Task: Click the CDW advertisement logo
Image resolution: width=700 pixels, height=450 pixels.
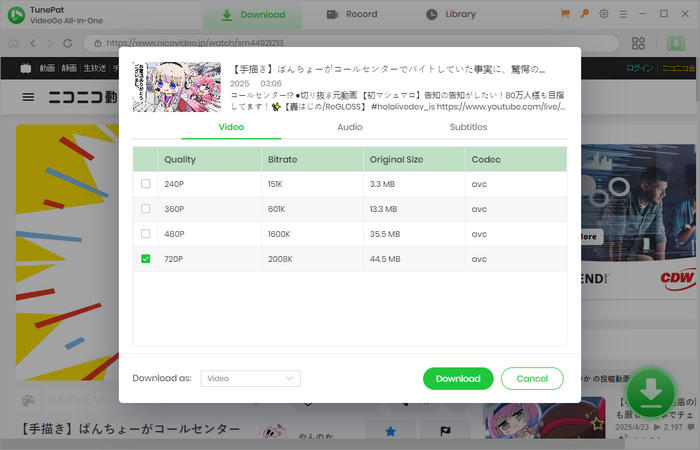Action: click(677, 279)
